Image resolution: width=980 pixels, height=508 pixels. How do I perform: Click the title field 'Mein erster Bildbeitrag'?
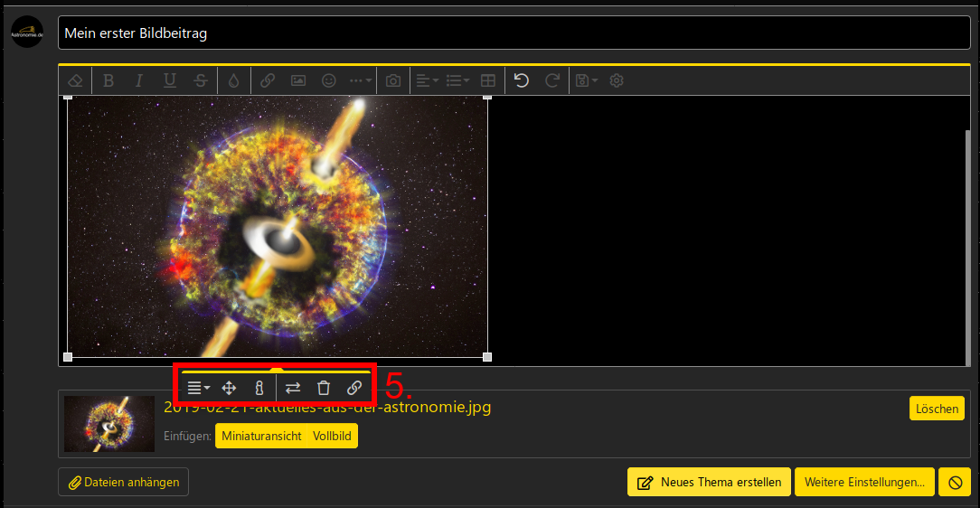(x=514, y=33)
